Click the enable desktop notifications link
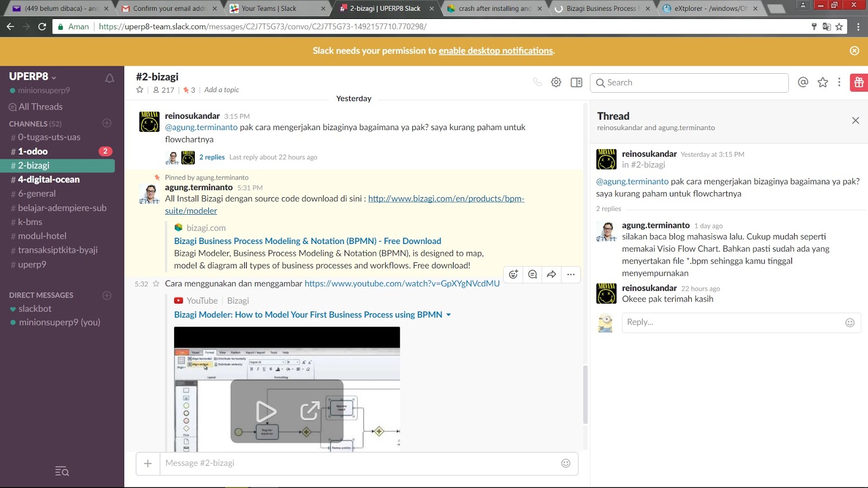This screenshot has height=488, width=868. point(496,50)
